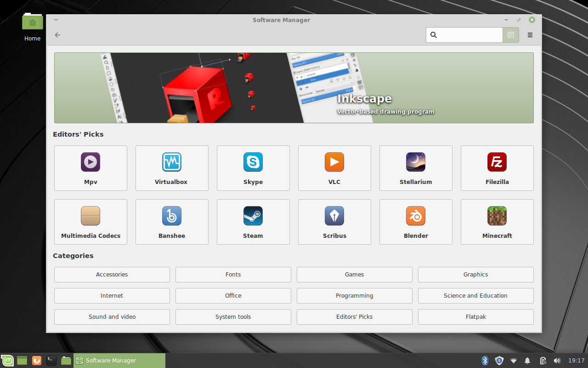Select the Multimedia Codecs package
This screenshot has height=368, width=588.
[90, 222]
